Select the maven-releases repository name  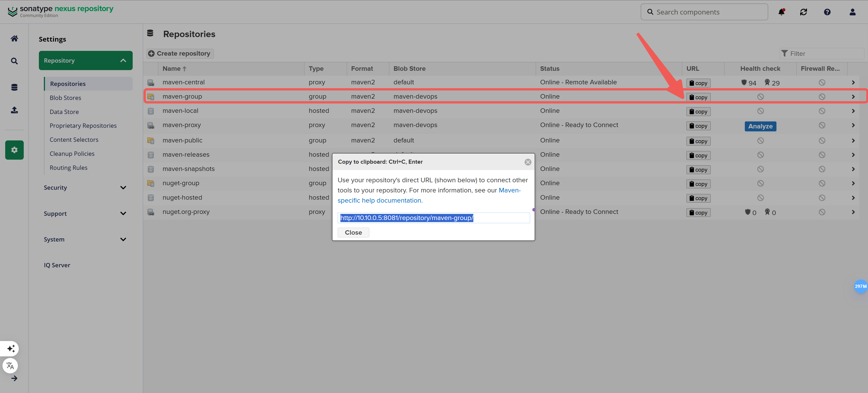click(x=186, y=155)
